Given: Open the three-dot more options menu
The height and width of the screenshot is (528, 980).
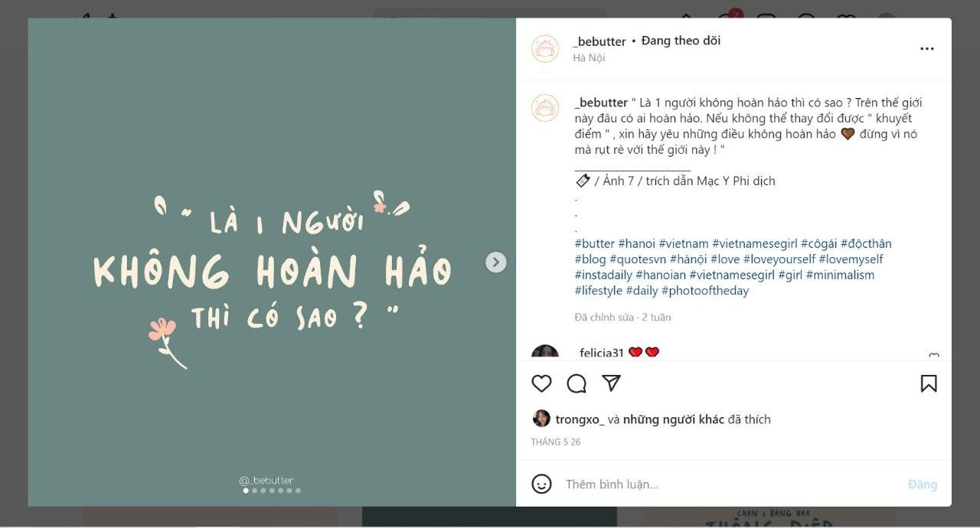Looking at the screenshot, I should (x=926, y=49).
